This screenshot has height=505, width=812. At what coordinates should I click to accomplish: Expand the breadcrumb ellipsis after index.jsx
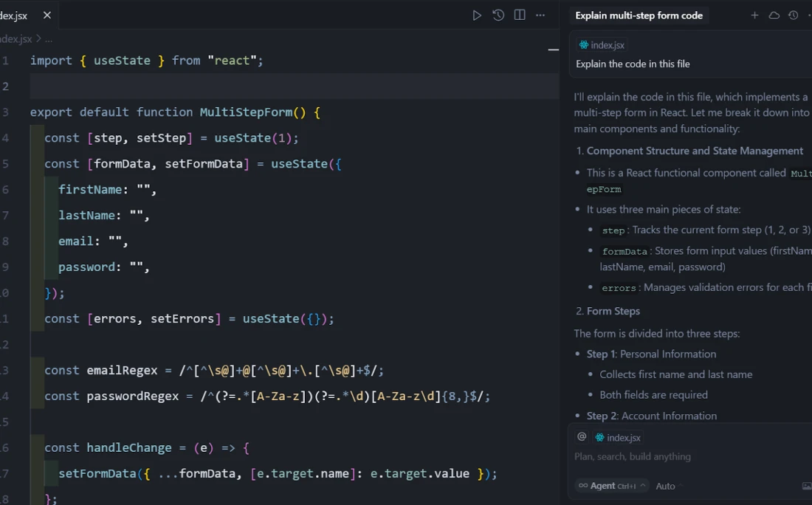click(x=49, y=39)
